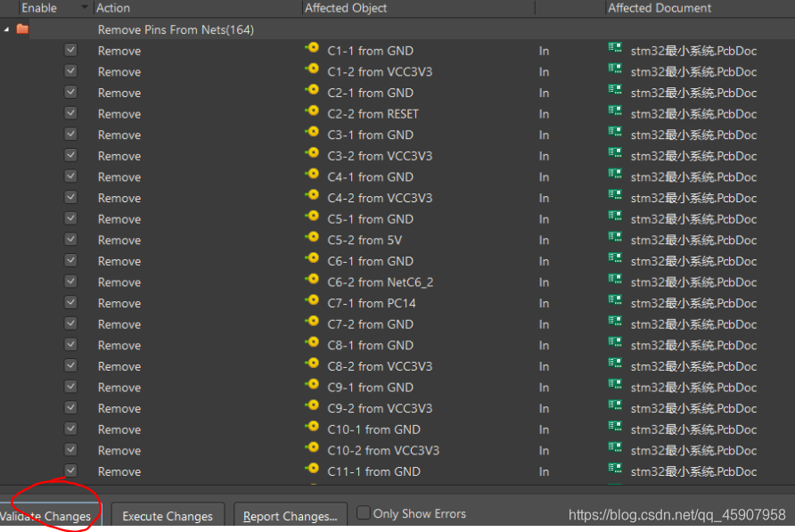This screenshot has height=532, width=795.
Task: Uncheck the C5-2 from 5V row
Action: (x=70, y=240)
